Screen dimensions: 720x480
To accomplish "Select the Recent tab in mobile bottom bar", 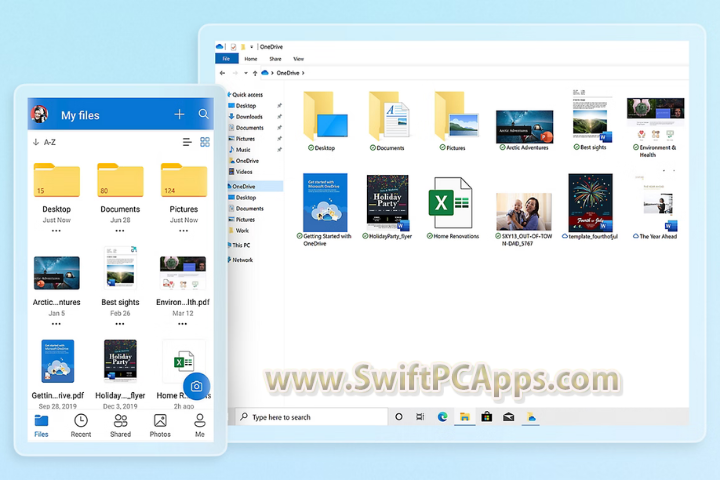I will (x=81, y=425).
